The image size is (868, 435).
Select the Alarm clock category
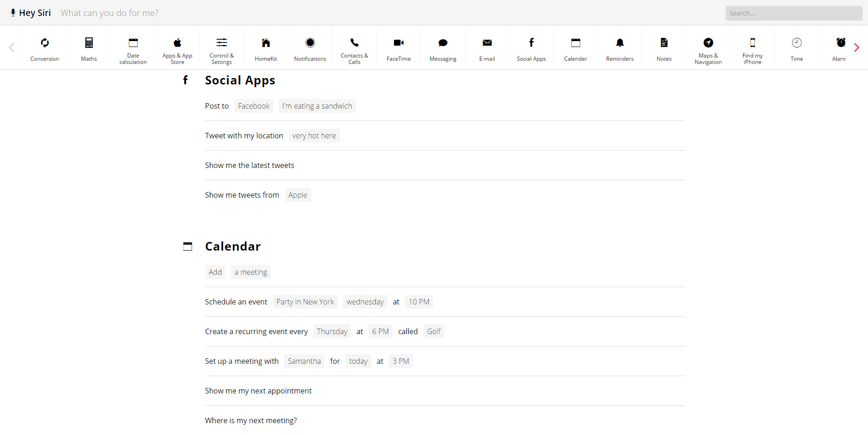[x=833, y=48]
